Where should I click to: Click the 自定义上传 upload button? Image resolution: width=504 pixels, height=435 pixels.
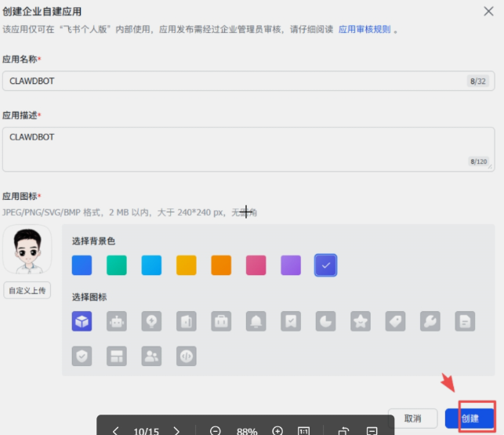pyautogui.click(x=27, y=290)
